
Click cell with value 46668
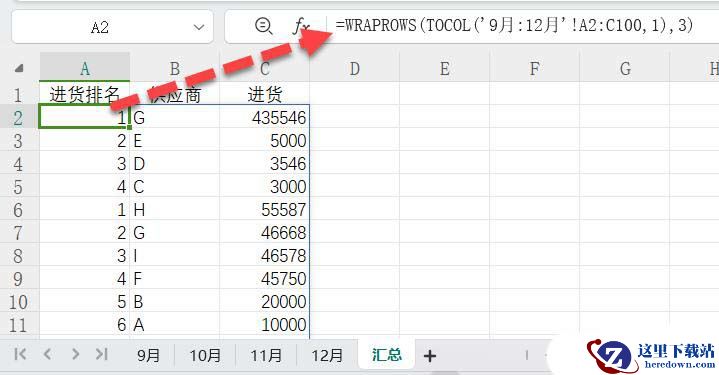click(265, 232)
